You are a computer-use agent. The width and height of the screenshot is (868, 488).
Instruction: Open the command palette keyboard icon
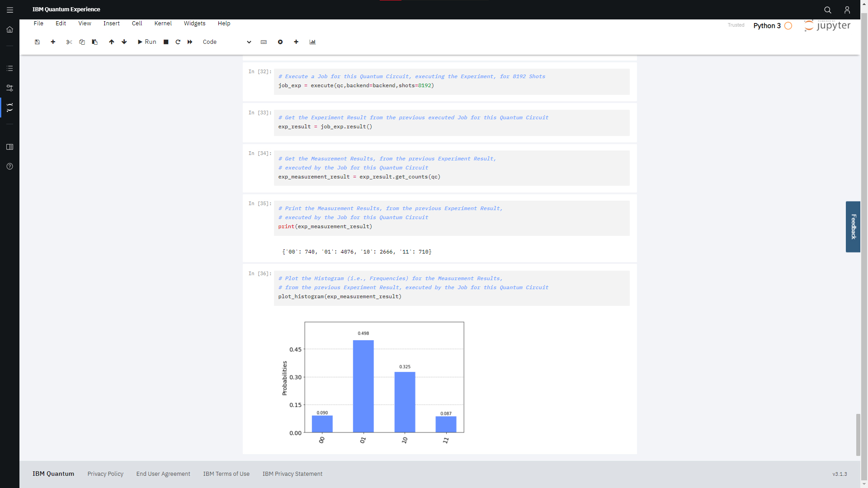[x=264, y=42]
